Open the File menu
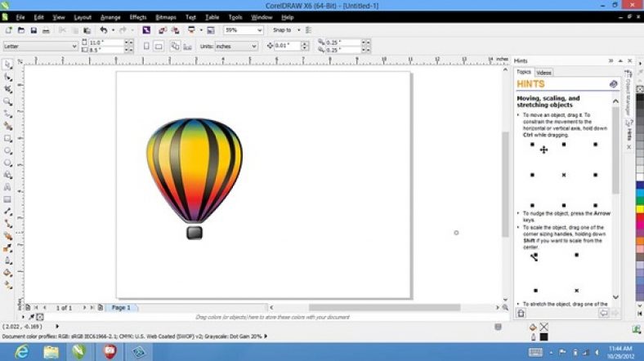Image resolution: width=644 pixels, height=361 pixels. click(20, 17)
